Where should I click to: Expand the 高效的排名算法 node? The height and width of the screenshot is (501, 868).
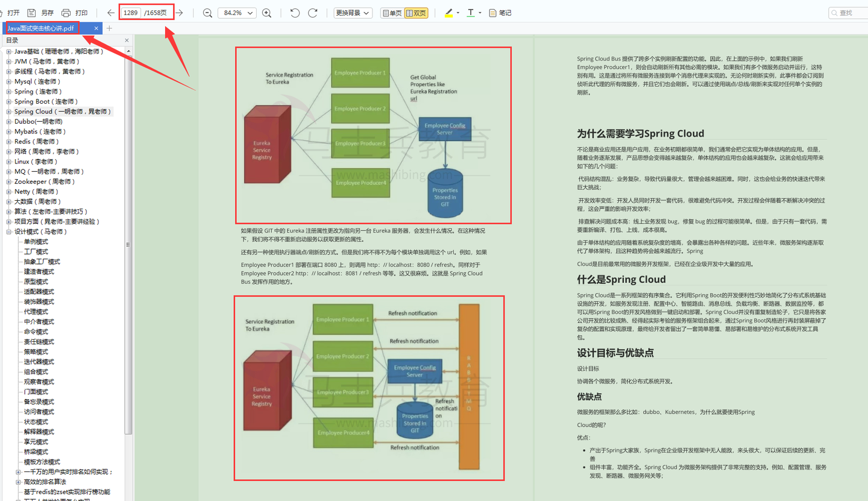[x=19, y=482]
